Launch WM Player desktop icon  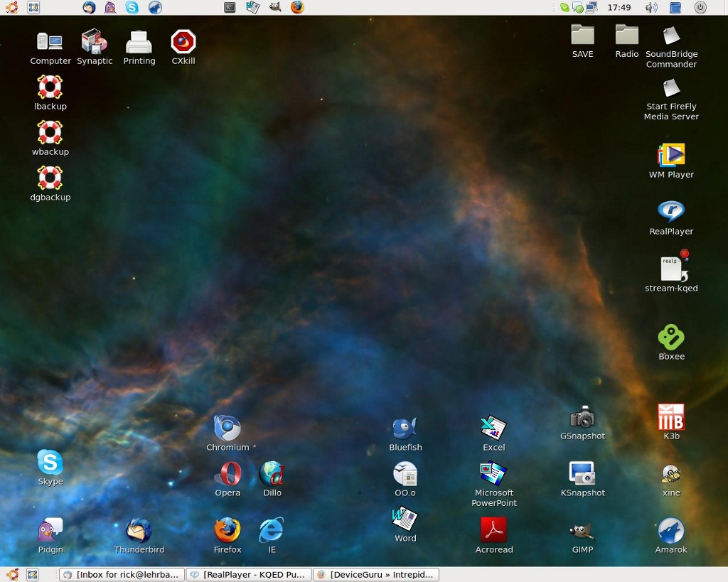(671, 155)
